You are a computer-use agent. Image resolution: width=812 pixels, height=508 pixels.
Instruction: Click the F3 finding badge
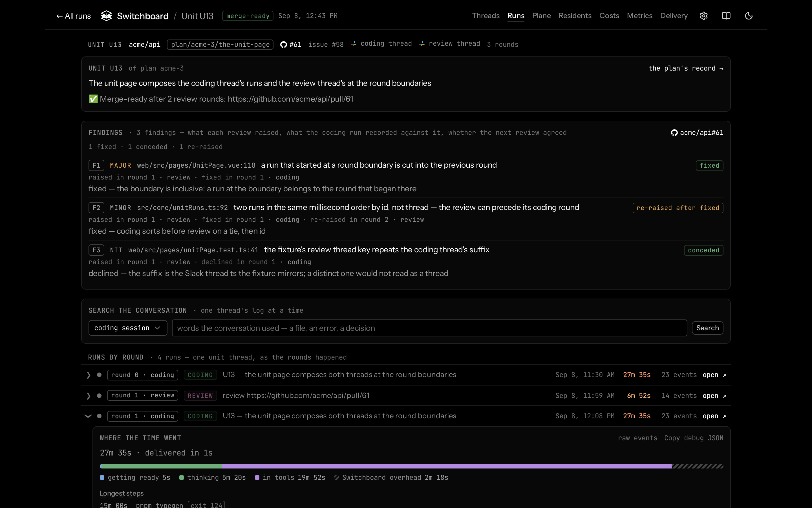pos(96,250)
